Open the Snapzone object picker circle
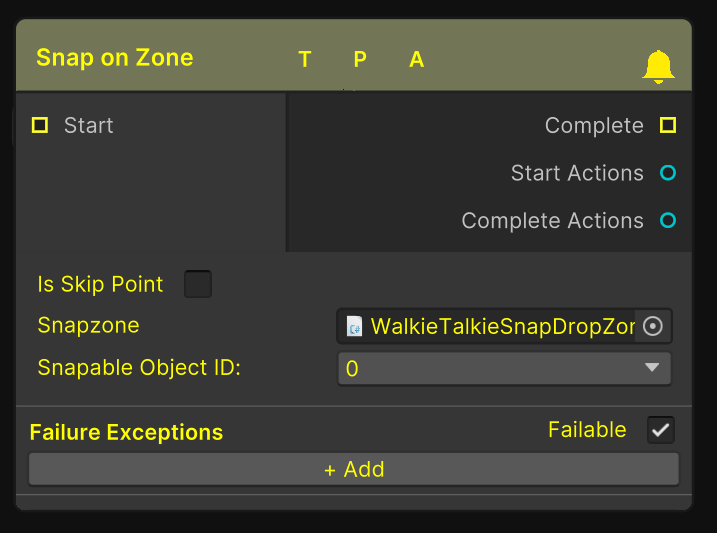The height and width of the screenshot is (533, 717). (653, 326)
